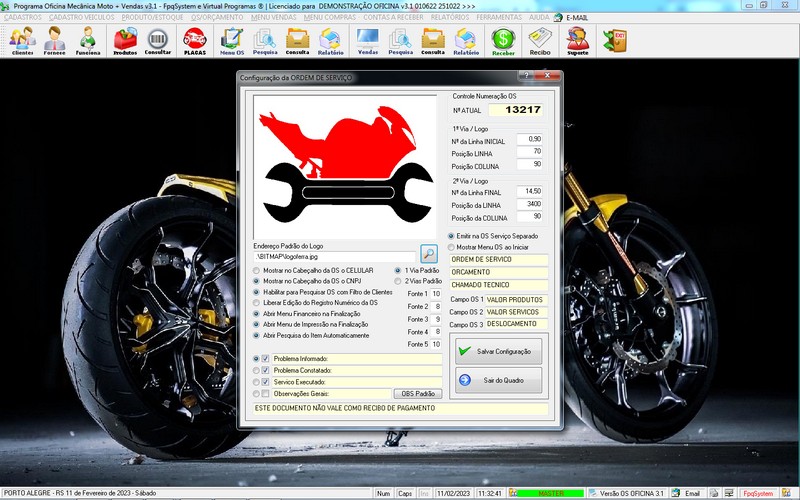Check the Observações Gerais checkbox
Screen dimensions: 800x500
click(x=265, y=394)
